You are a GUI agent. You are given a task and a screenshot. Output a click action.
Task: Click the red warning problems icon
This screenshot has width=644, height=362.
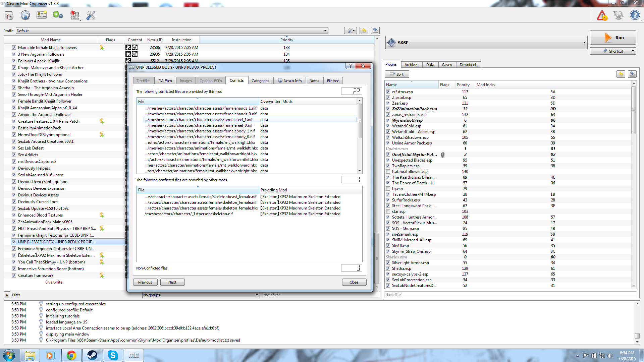tap(602, 15)
